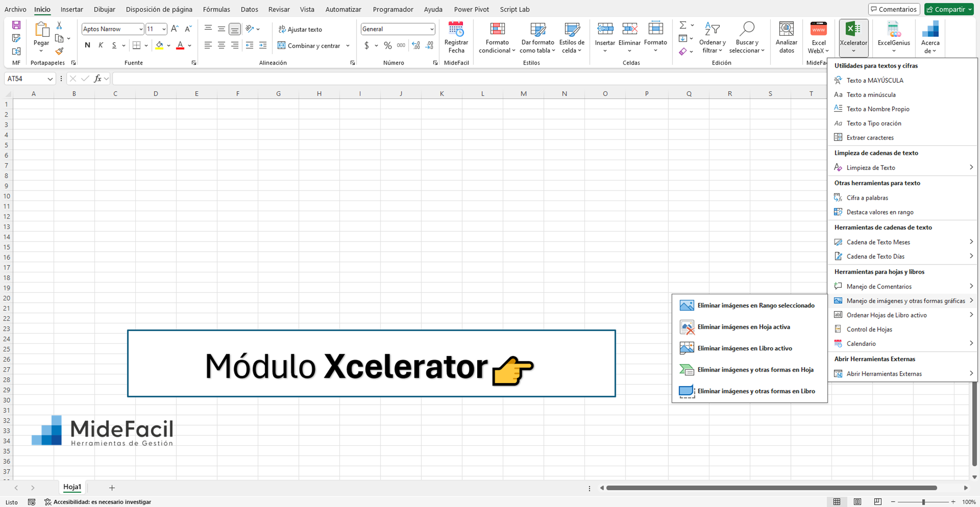
Task: Choose Cifra a palabras menu entry
Action: (x=902, y=198)
